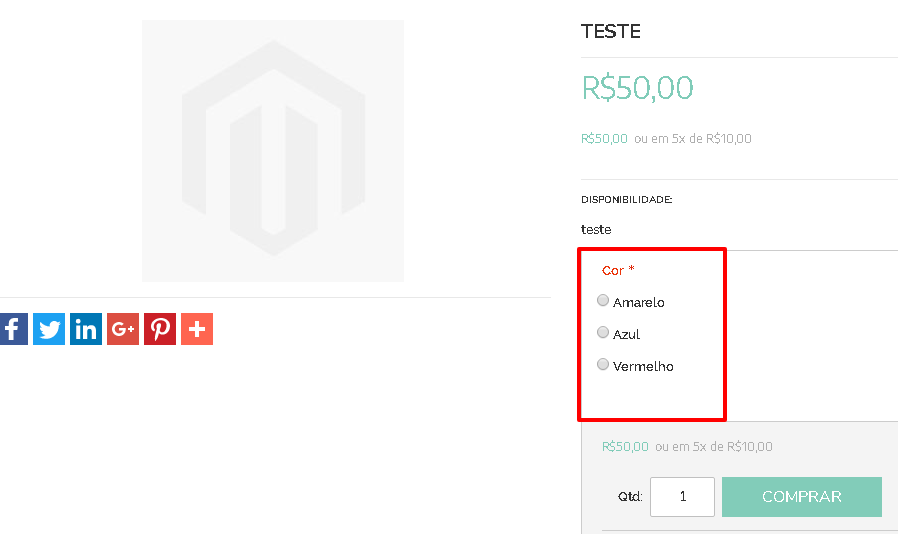Click the large R$50,00 price

click(637, 88)
